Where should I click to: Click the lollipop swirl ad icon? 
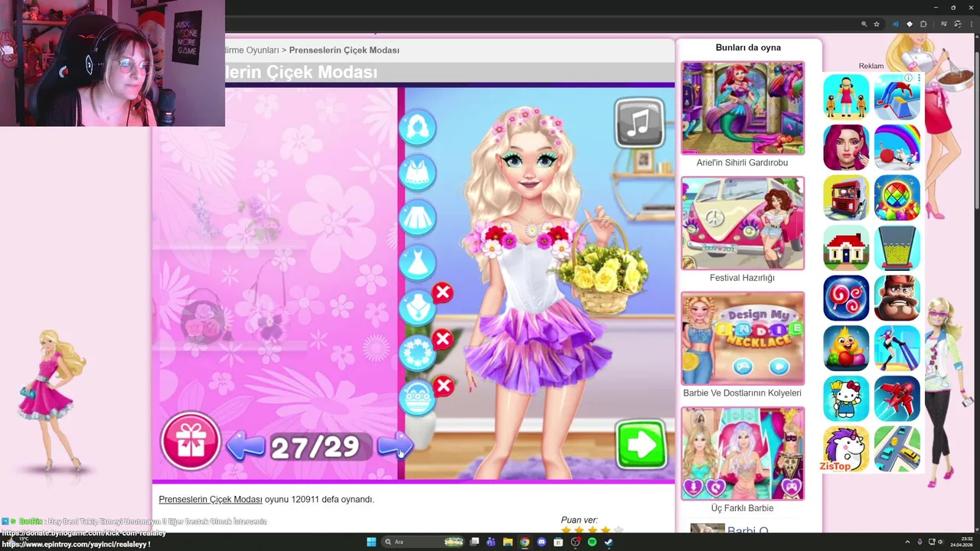(846, 298)
